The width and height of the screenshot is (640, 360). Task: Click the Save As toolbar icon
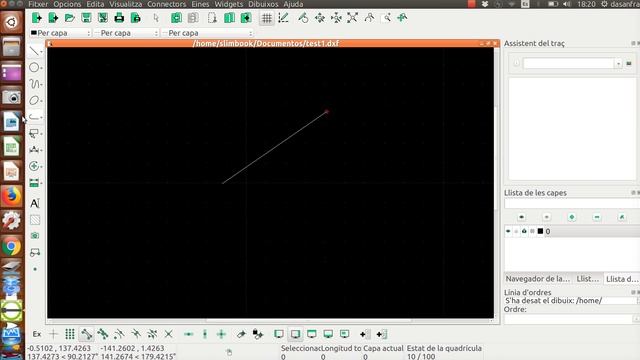[102, 18]
